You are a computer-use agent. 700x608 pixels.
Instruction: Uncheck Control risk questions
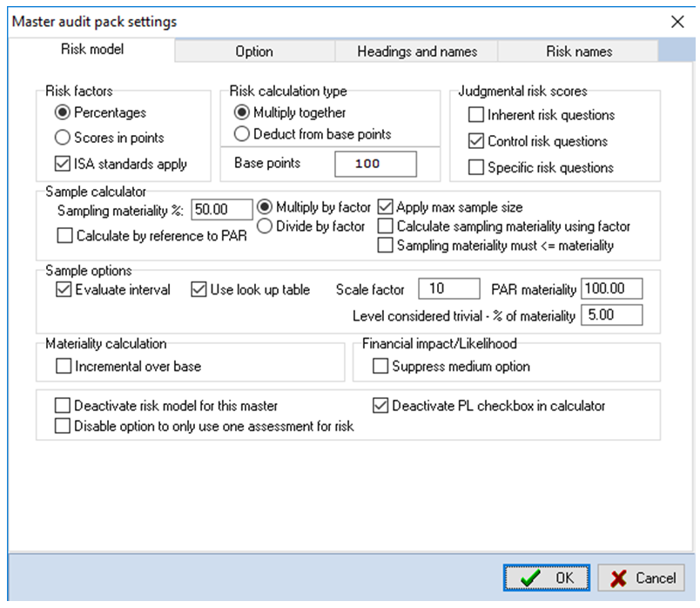coord(476,141)
